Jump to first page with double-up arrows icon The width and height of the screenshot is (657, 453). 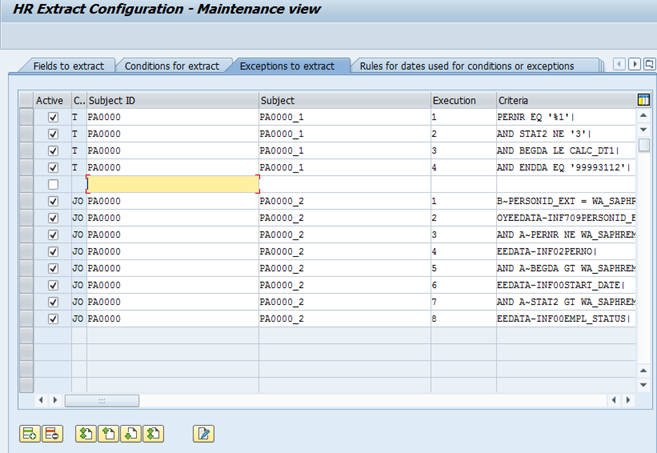(x=86, y=434)
